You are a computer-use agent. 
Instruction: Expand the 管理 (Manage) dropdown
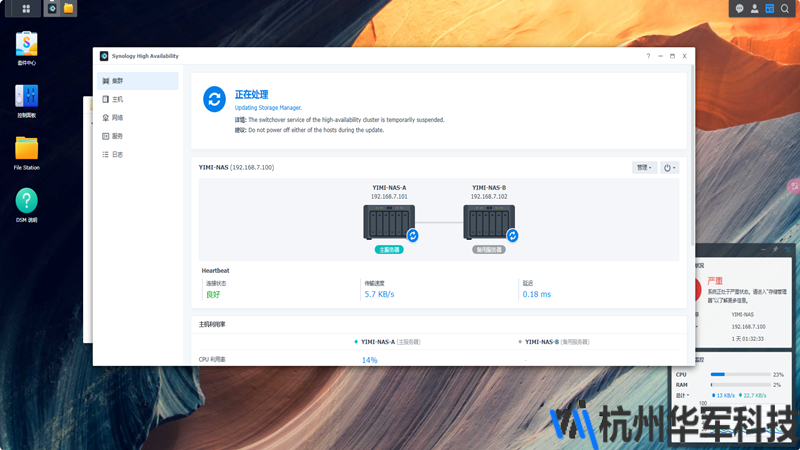(644, 168)
